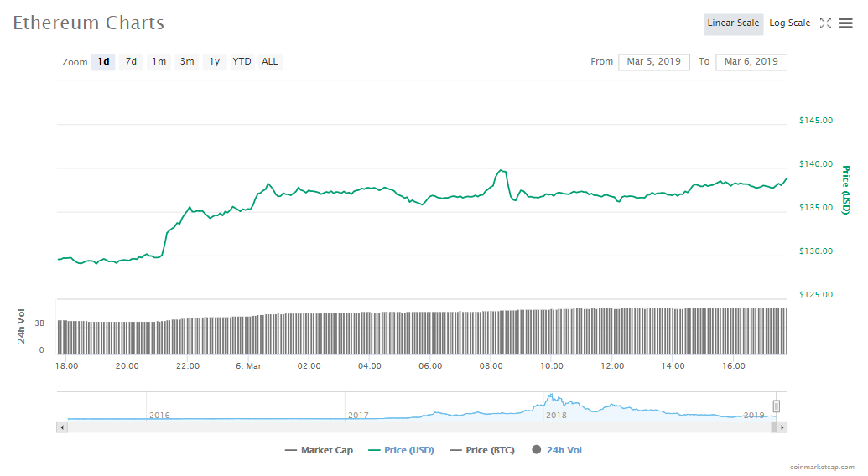Choose the 1y zoom option
This screenshot has height=476, width=868.
tap(215, 62)
